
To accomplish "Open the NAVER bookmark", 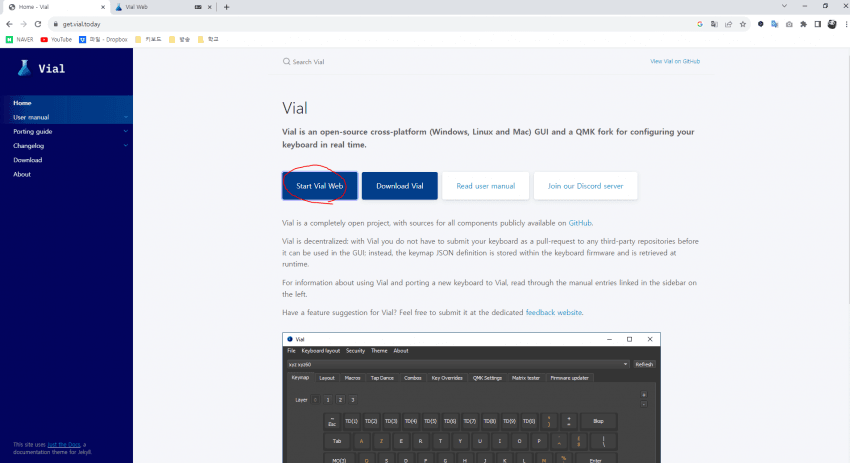I will (20, 40).
